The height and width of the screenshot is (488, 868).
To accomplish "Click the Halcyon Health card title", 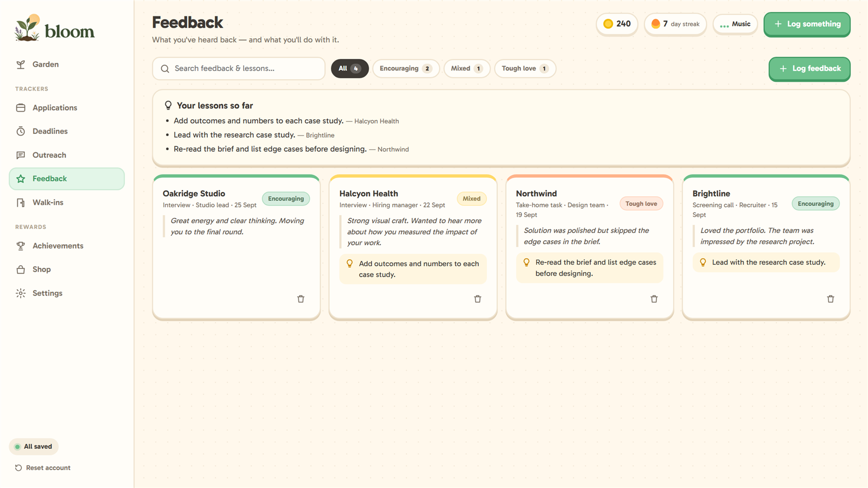I will tap(369, 194).
